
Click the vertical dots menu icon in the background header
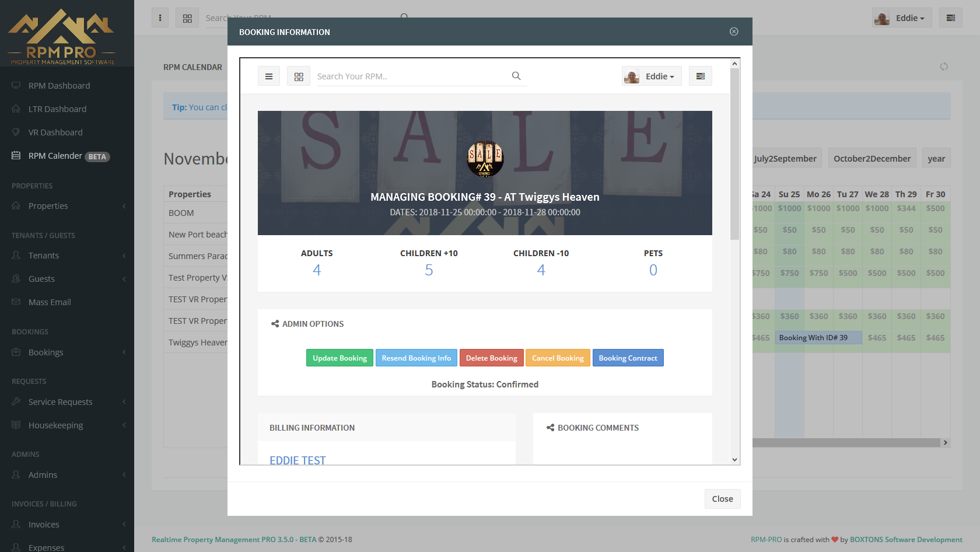point(160,18)
